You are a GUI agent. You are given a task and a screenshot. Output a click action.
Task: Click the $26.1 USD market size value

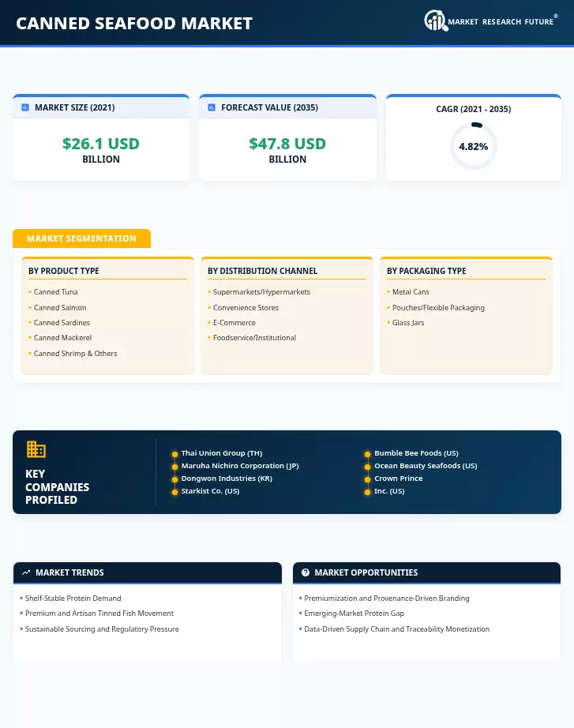[x=101, y=144]
